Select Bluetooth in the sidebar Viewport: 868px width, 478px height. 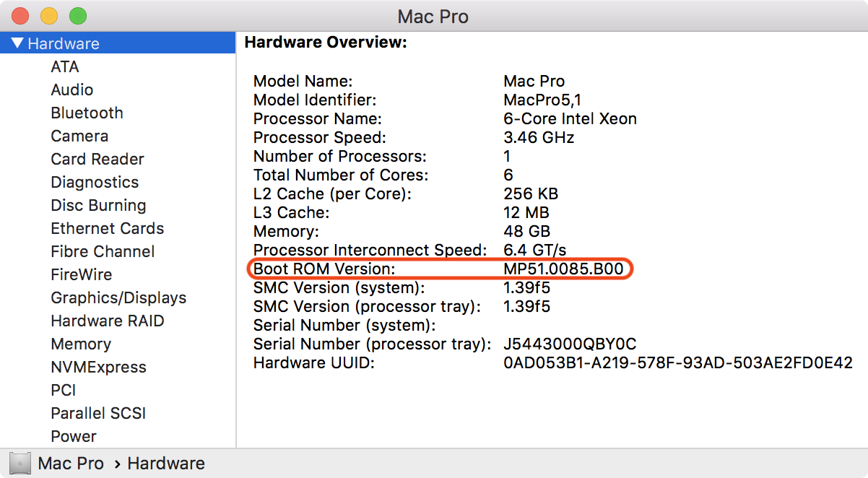pos(87,113)
